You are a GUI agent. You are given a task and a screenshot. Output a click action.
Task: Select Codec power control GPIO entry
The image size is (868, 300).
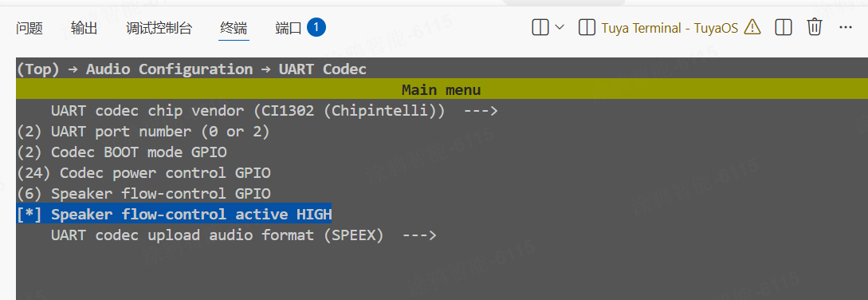[x=144, y=173]
